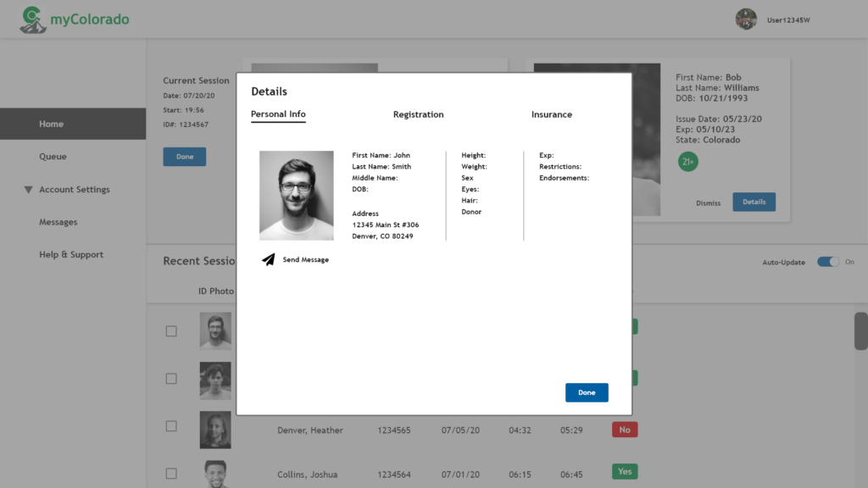
Task: Click ID number 1234565
Action: tap(393, 430)
